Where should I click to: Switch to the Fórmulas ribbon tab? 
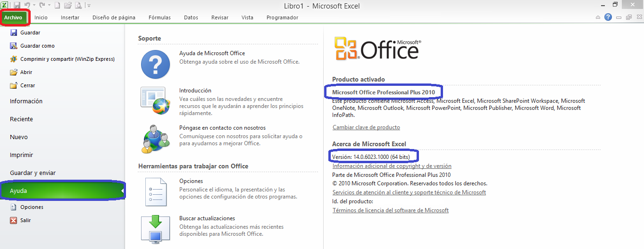point(159,17)
